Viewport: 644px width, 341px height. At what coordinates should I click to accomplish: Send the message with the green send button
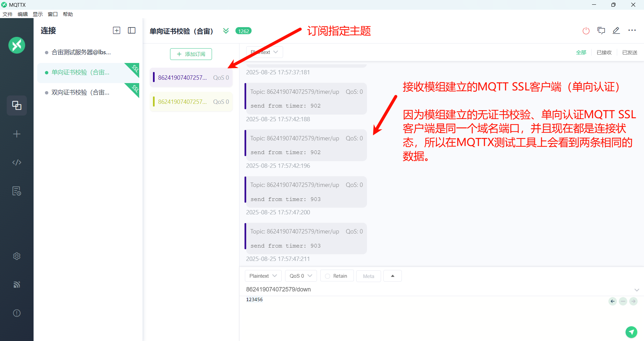631,332
